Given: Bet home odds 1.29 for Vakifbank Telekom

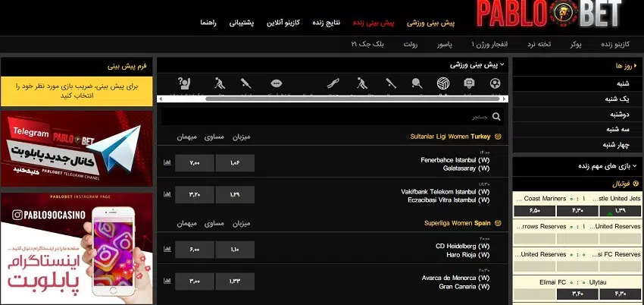Looking at the screenshot, I should point(235,195).
